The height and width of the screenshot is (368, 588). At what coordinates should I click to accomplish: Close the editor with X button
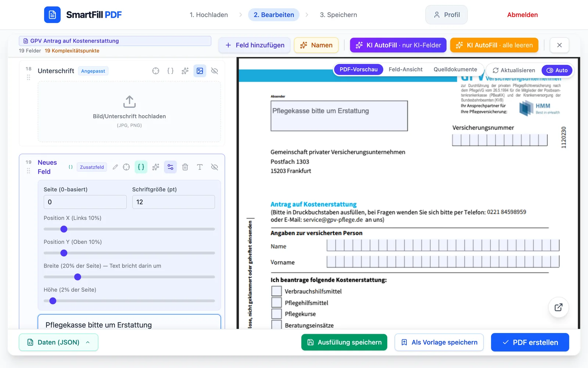559,45
